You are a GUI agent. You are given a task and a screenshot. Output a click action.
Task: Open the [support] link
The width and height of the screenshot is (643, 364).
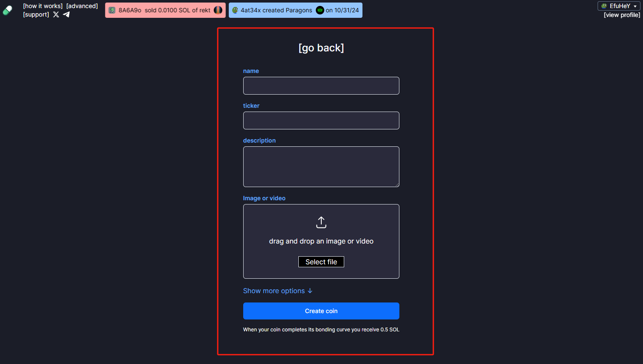click(36, 14)
